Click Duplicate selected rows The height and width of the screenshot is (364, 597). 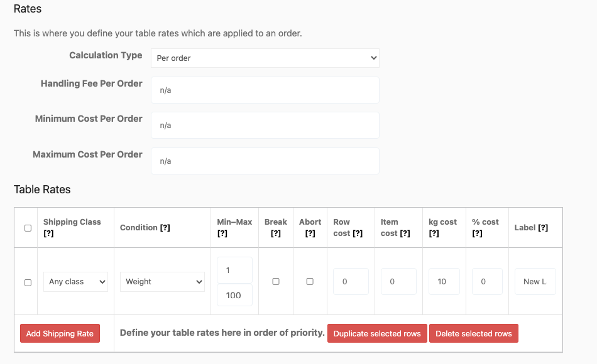click(376, 333)
